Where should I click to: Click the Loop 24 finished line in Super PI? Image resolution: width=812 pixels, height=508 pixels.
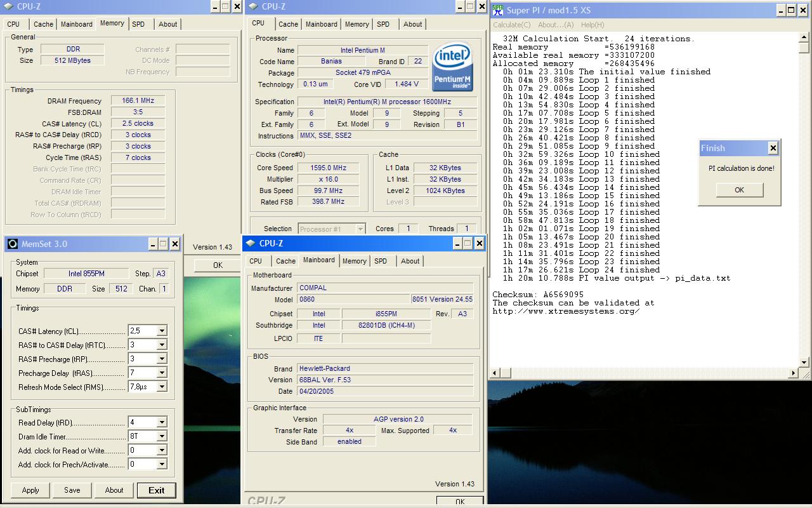[x=582, y=270]
